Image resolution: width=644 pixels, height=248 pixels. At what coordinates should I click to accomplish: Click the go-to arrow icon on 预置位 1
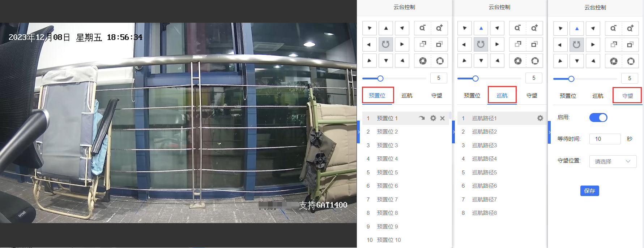point(422,118)
